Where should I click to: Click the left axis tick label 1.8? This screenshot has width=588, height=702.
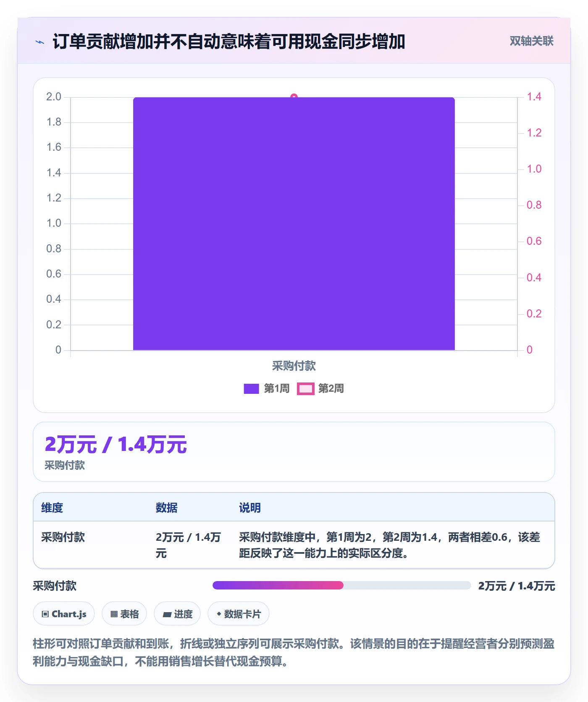click(x=54, y=122)
